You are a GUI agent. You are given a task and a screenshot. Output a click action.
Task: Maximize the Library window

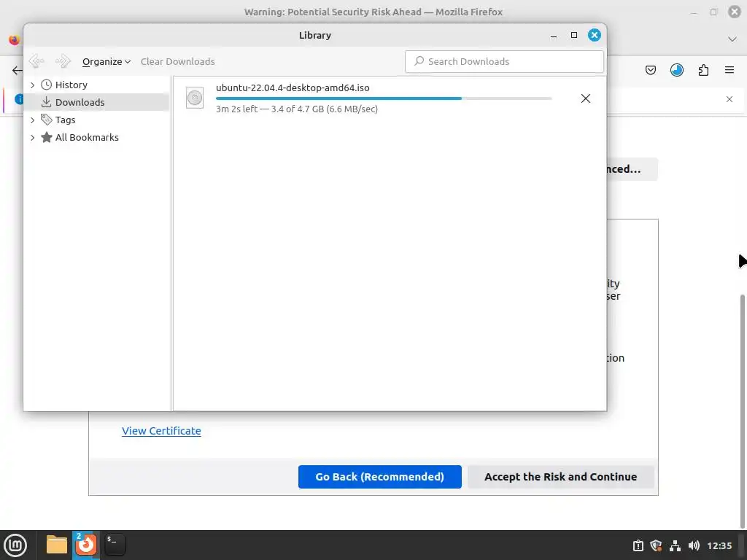tap(574, 35)
